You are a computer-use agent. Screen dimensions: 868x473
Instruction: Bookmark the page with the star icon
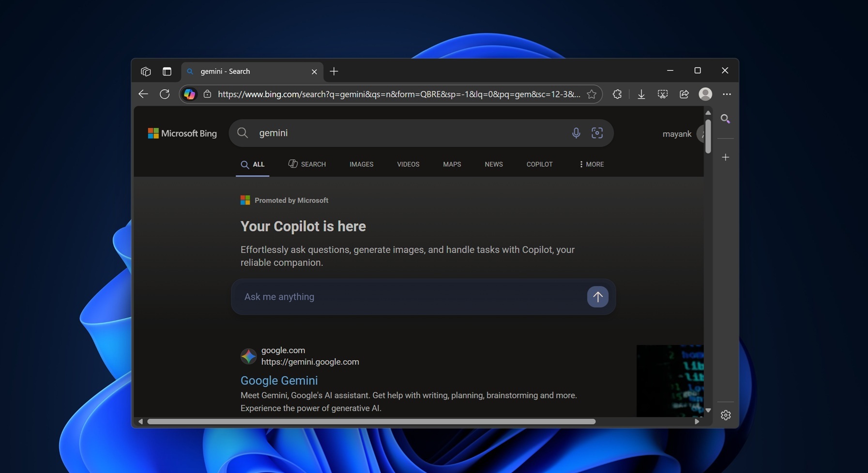[x=592, y=94]
